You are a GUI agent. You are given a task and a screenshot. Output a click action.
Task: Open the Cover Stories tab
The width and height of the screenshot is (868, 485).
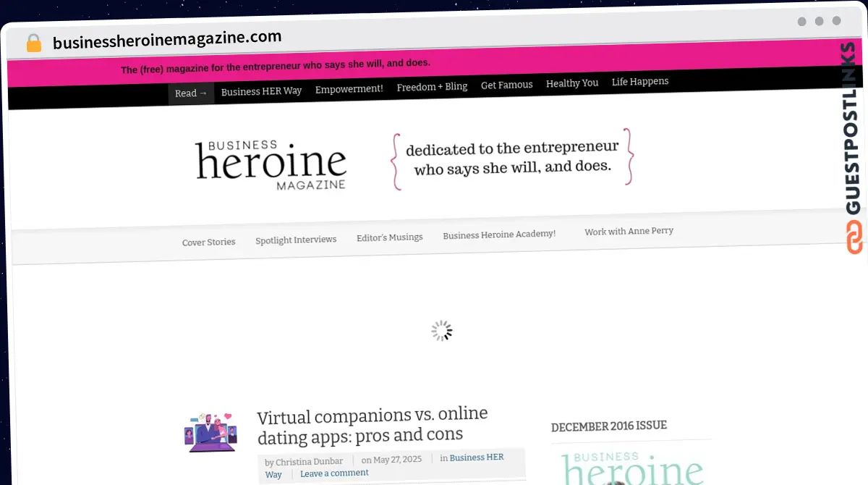[208, 242]
